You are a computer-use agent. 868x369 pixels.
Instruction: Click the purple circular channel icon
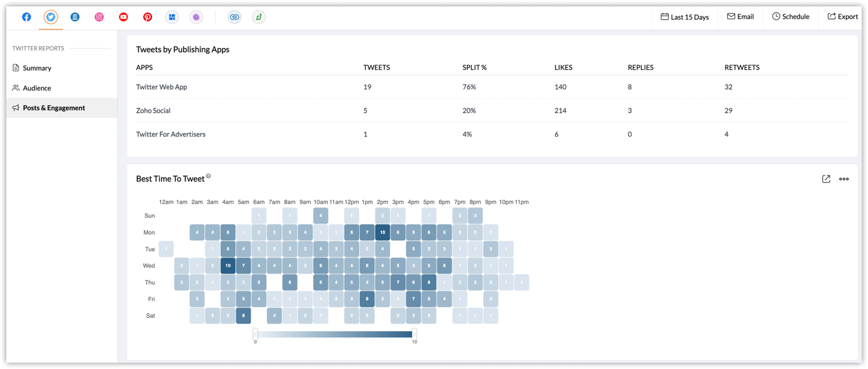click(x=196, y=17)
